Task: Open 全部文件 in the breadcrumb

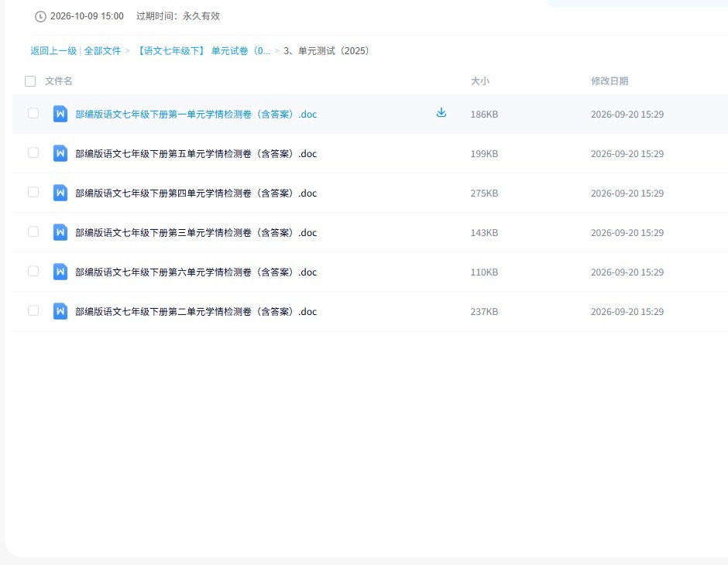Action: (x=102, y=51)
